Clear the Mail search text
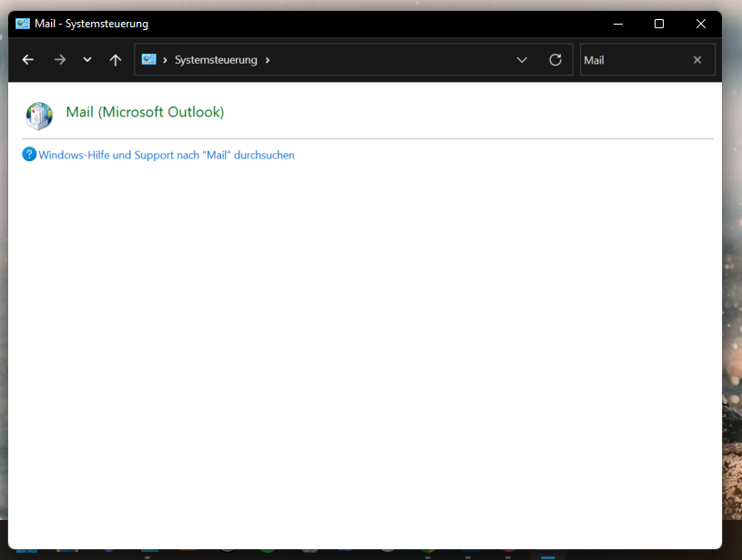742x560 pixels. point(697,60)
